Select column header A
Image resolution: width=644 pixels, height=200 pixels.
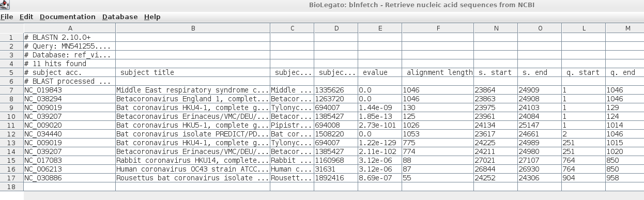[70, 28]
